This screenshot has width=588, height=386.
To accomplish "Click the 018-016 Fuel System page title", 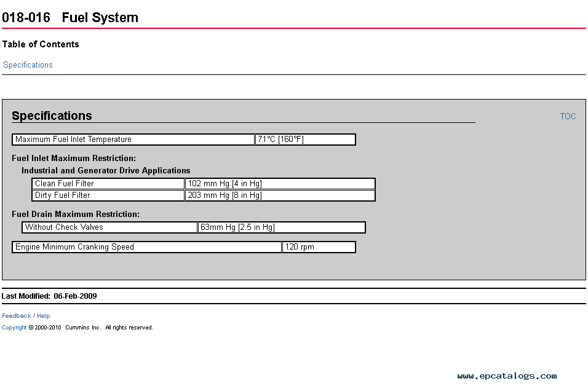I will [x=70, y=18].
